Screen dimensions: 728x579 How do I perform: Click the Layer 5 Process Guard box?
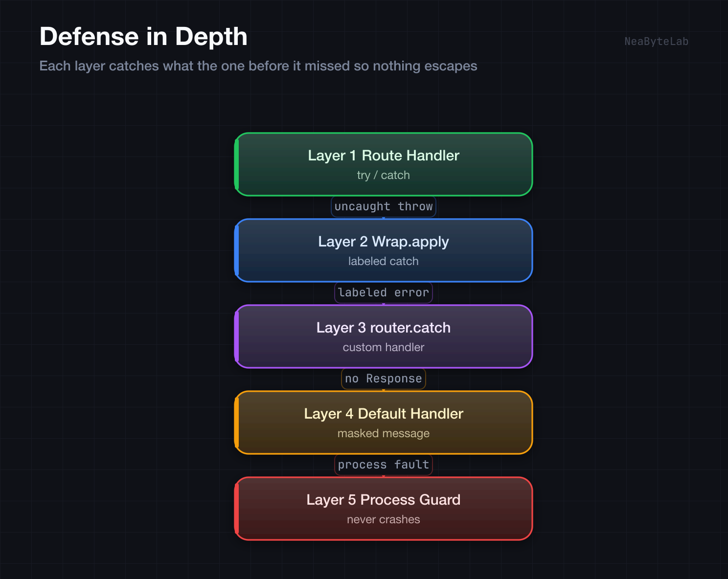pyautogui.click(x=384, y=509)
